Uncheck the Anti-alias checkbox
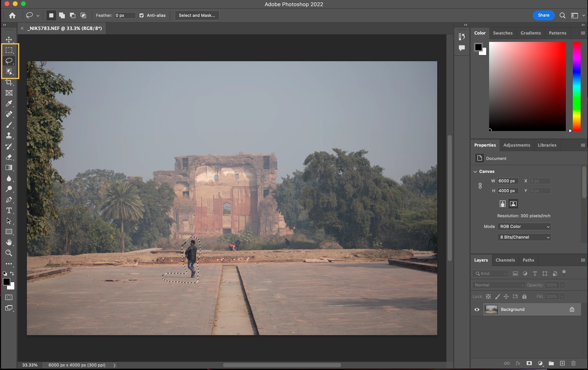Viewport: 588px width, 370px height. (x=141, y=15)
